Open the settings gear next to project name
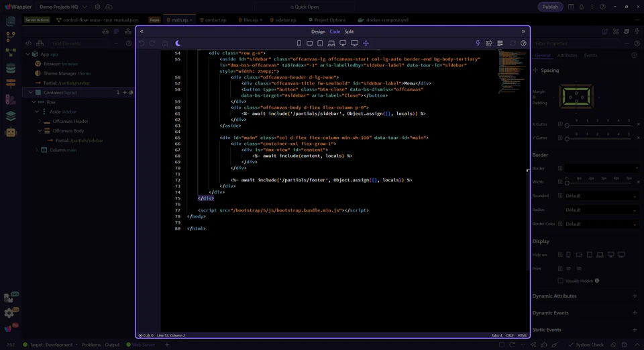Image resolution: width=644 pixels, height=350 pixels. coord(97,7)
